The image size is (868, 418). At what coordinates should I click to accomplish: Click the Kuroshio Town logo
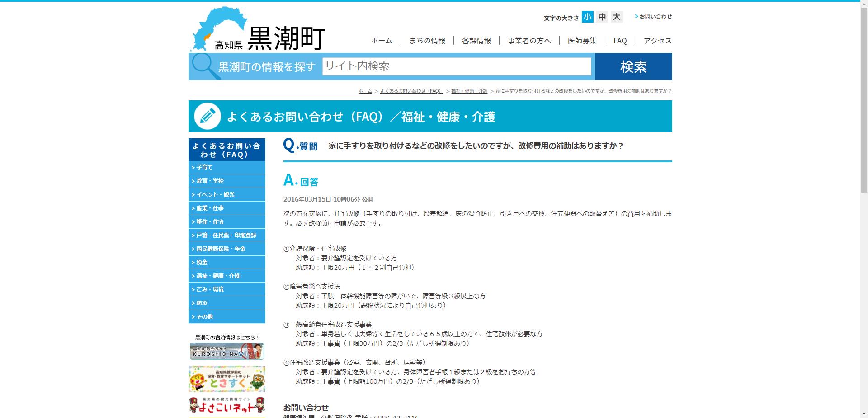click(258, 27)
